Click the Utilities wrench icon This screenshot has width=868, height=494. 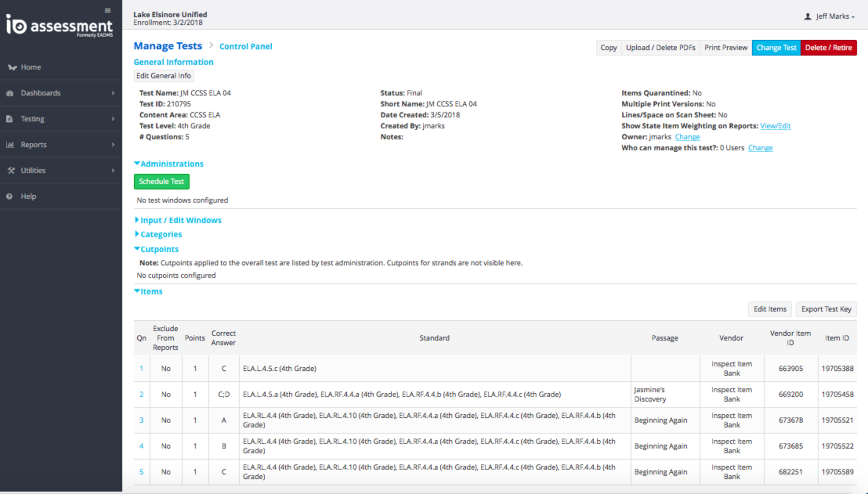coord(11,170)
